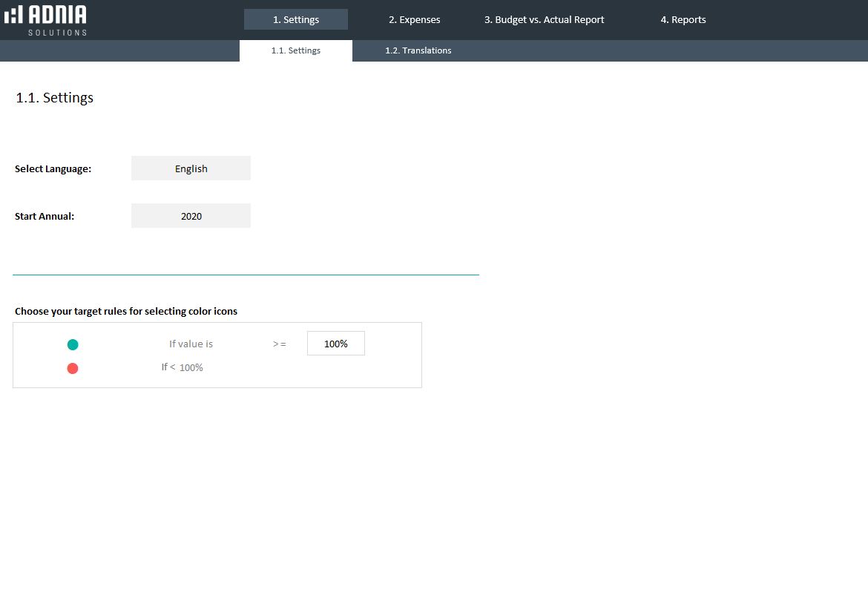Click the green target indicator circle
The height and width of the screenshot is (610, 868).
(x=73, y=344)
